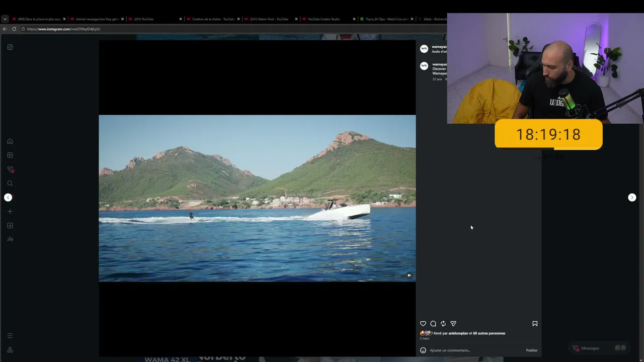Open the anisbonplan profile link
This screenshot has height=362, width=644.
pyautogui.click(x=458, y=333)
